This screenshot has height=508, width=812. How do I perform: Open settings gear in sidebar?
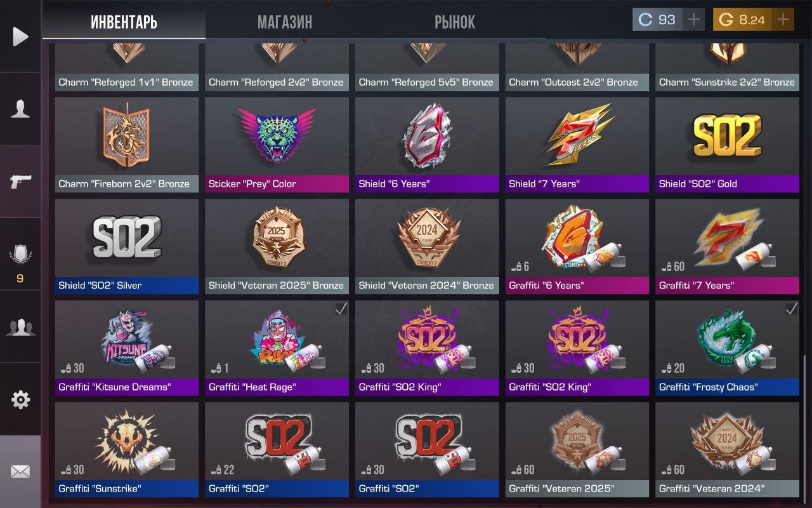[x=20, y=399]
